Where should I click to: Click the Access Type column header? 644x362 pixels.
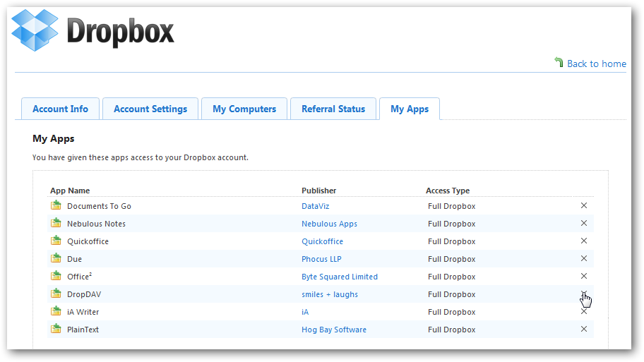tap(448, 191)
